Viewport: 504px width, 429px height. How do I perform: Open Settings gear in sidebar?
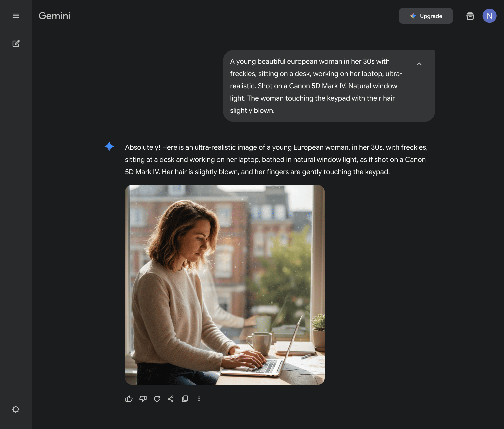16,409
